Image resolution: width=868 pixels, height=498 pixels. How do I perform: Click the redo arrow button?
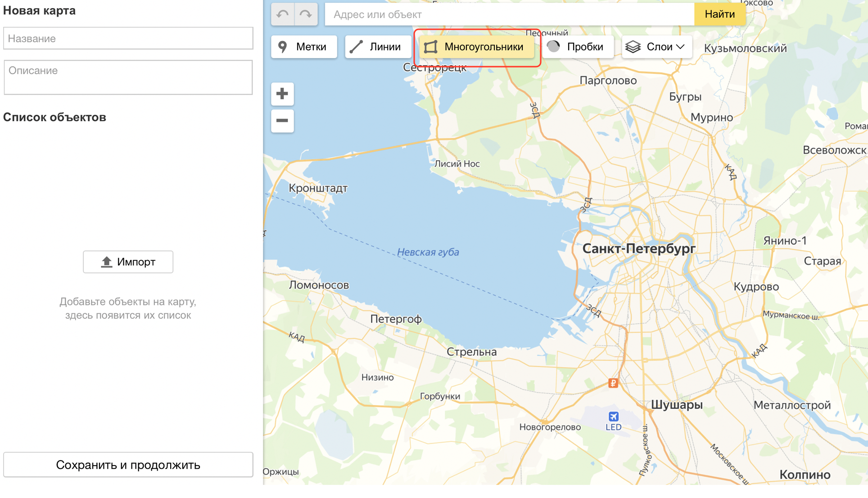pos(306,14)
